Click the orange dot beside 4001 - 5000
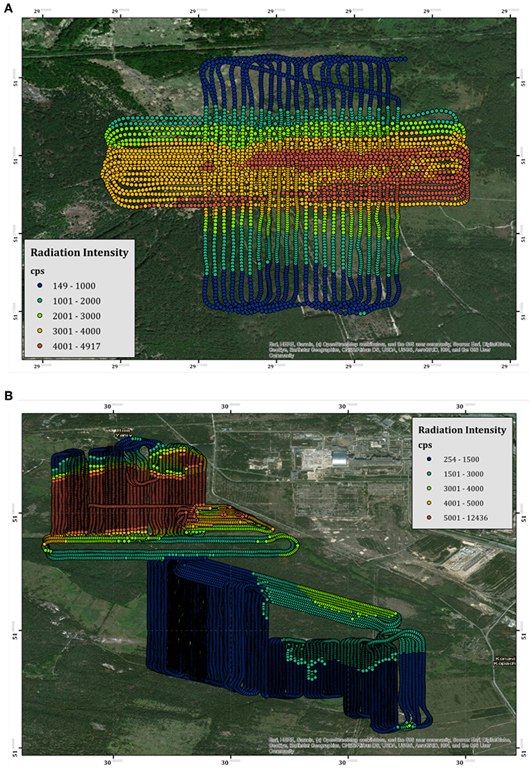 click(428, 503)
